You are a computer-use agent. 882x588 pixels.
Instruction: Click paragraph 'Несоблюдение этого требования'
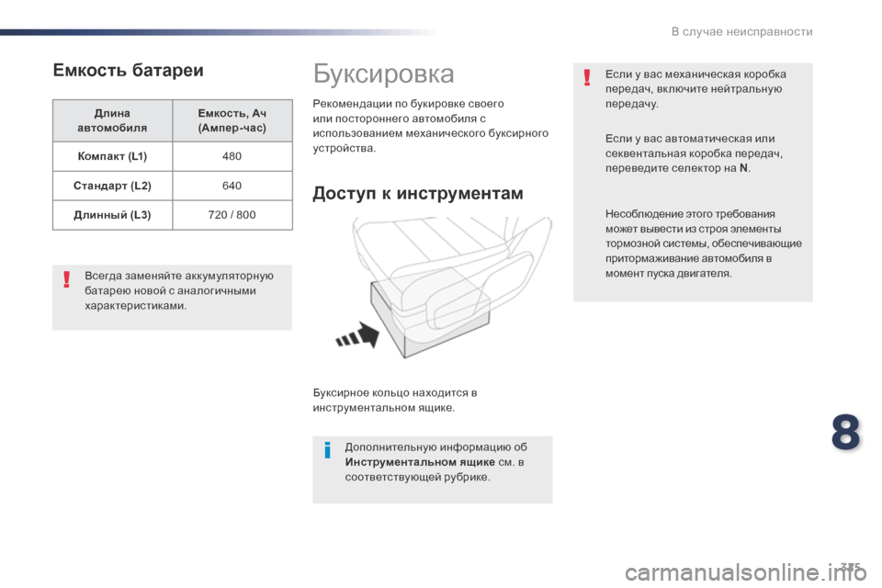pos(704,243)
